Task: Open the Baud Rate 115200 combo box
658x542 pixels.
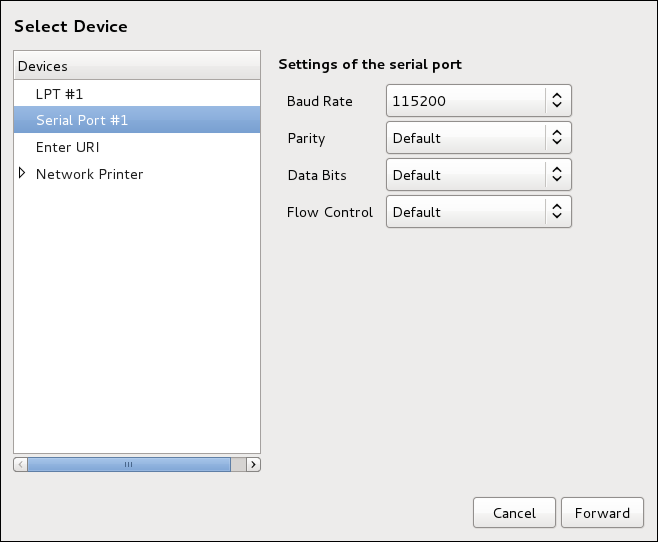Action: click(x=479, y=101)
